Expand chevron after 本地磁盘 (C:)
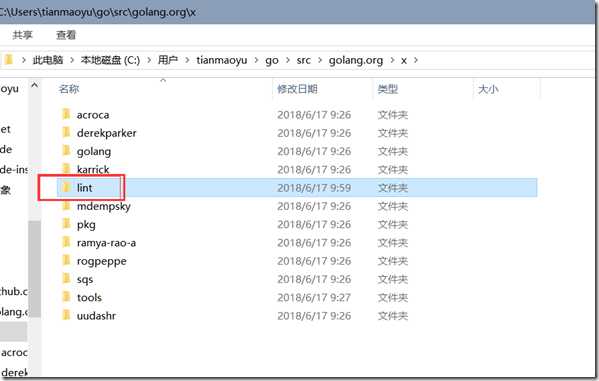 point(149,60)
